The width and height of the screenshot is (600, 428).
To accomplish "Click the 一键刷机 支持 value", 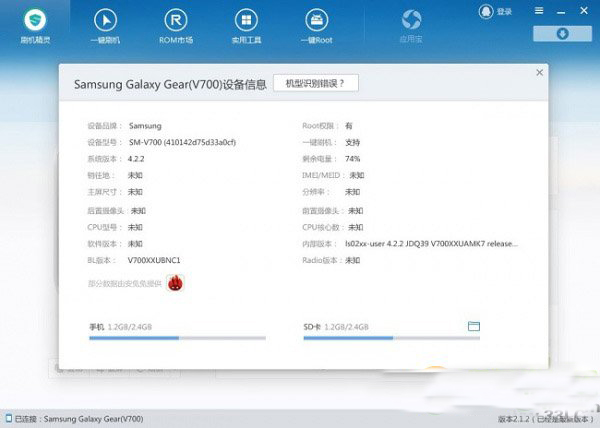I will (352, 142).
